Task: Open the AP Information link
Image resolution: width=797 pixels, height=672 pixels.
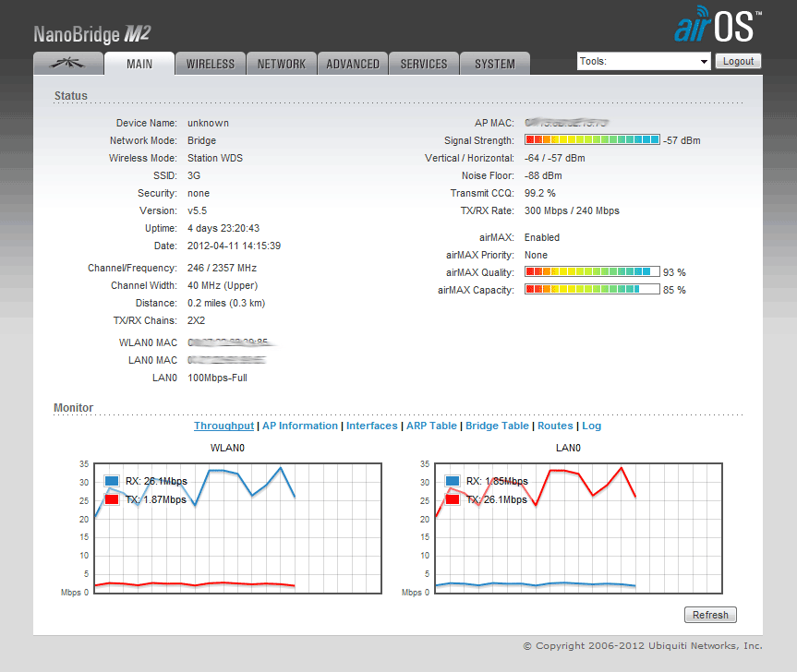Action: pos(300,426)
